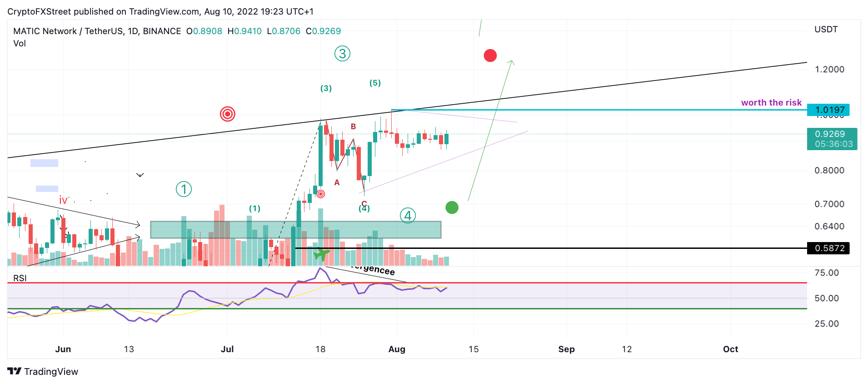The image size is (868, 384).
Task: Open the TradingView logo
Action: pos(43,371)
